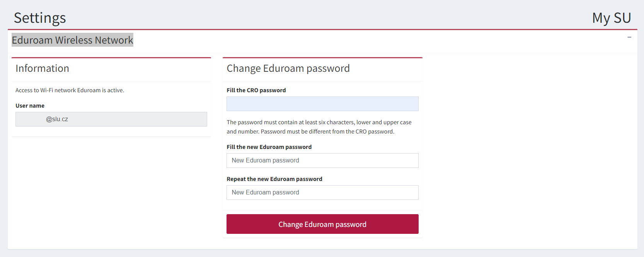This screenshot has width=644, height=257.
Task: Click the first New Eduroam password field
Action: (x=322, y=161)
